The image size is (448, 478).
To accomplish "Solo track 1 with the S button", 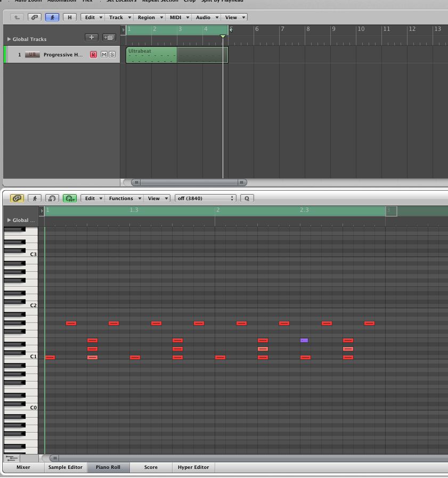I will [x=112, y=55].
